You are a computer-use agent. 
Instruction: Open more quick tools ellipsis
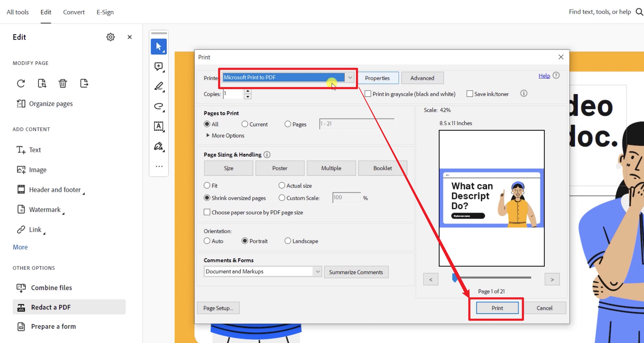click(159, 166)
